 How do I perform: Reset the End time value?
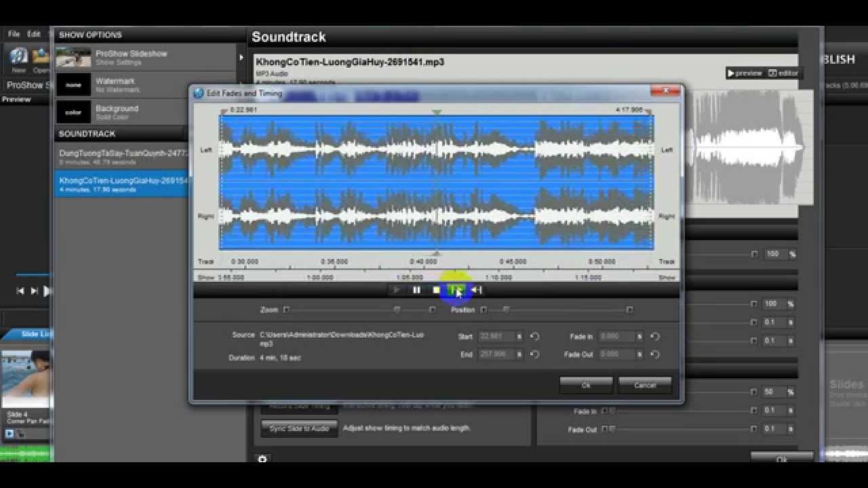click(534, 354)
